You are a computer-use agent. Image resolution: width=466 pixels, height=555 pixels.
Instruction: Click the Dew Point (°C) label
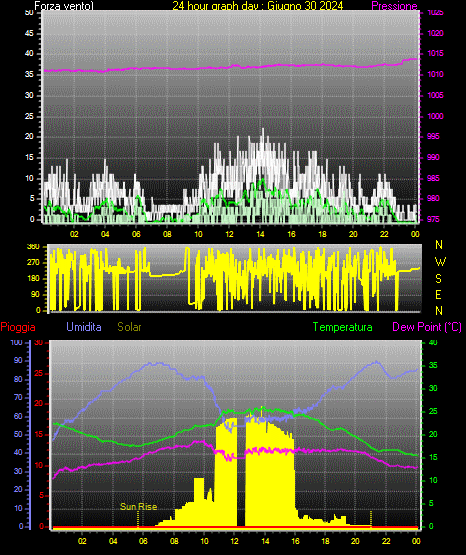pos(427,327)
